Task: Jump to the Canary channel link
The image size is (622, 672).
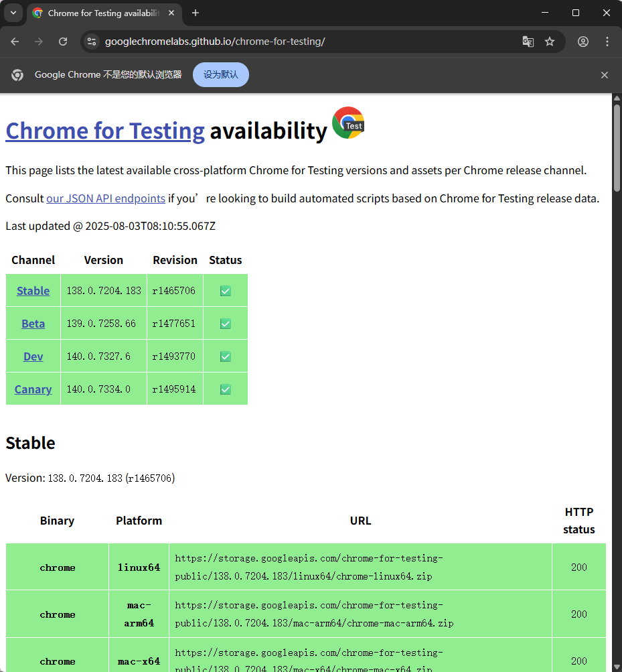Action: tap(33, 389)
